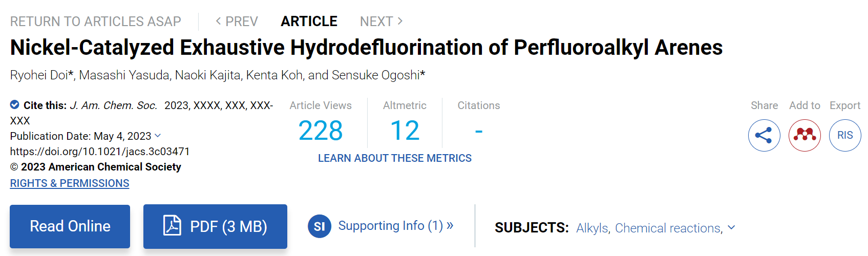Click the blue verified checkmark beside Cite this

(15, 105)
